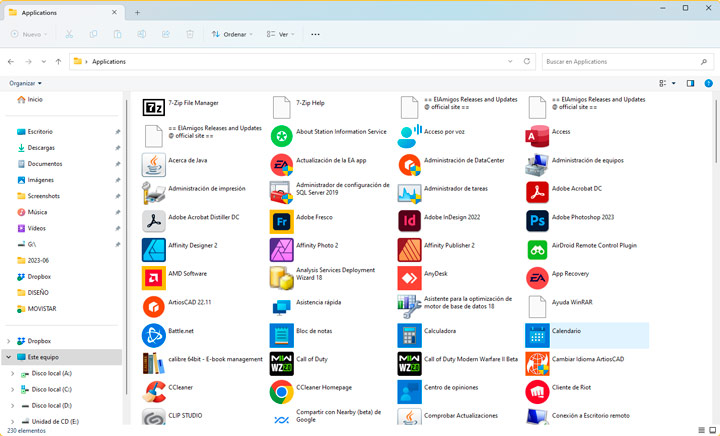Image resolution: width=720 pixels, height=436 pixels.
Task: Select the Cliente de Riot icon
Action: (537, 392)
